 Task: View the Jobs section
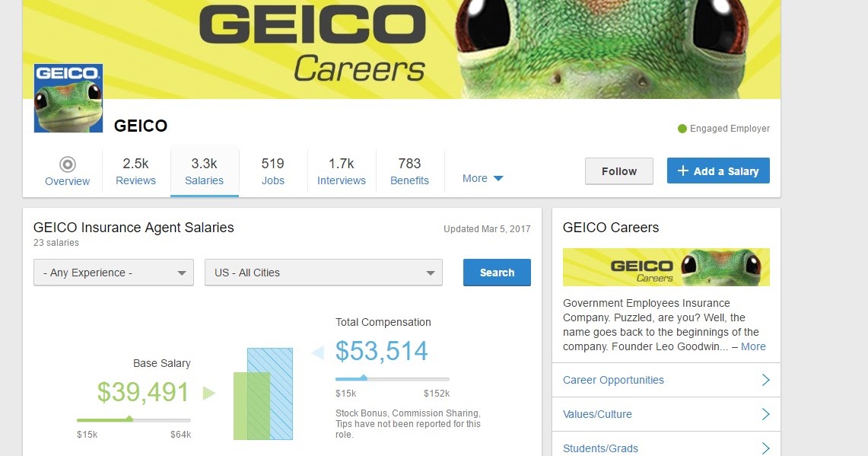272,171
